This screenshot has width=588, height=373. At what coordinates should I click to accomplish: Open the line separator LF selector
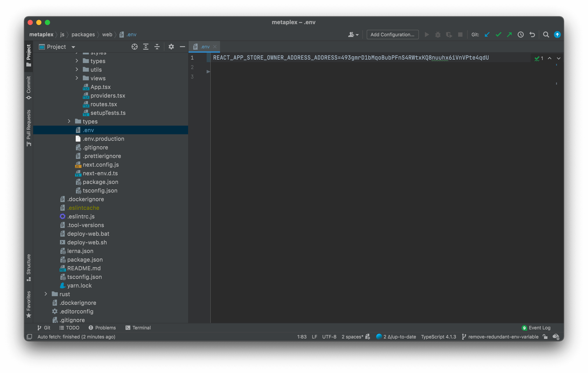click(x=314, y=337)
